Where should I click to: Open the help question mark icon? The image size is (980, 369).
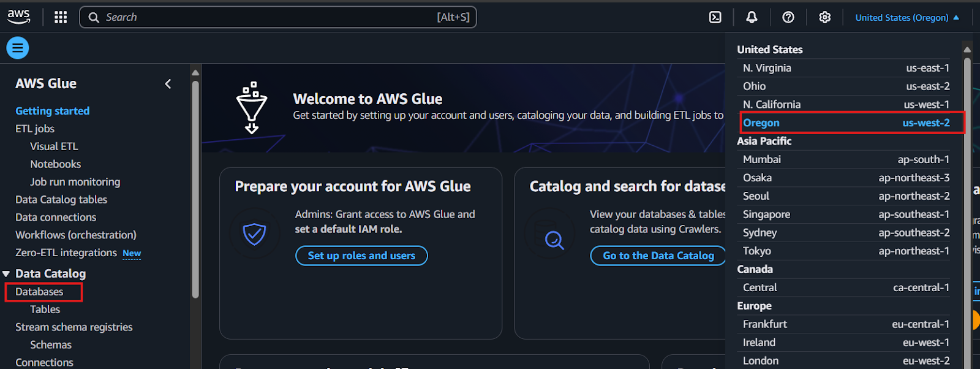coord(788,17)
